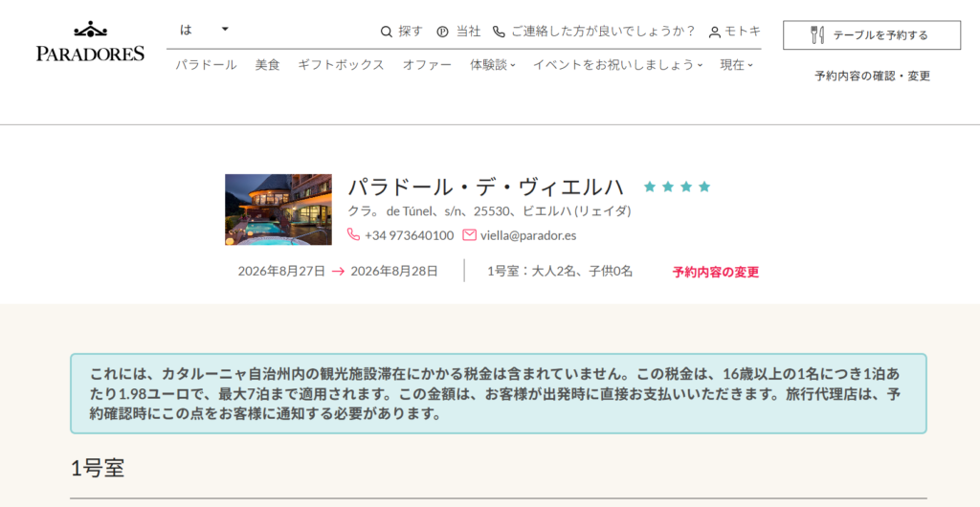The image size is (980, 507).
Task: Click the 1号室 section heading
Action: (x=98, y=469)
